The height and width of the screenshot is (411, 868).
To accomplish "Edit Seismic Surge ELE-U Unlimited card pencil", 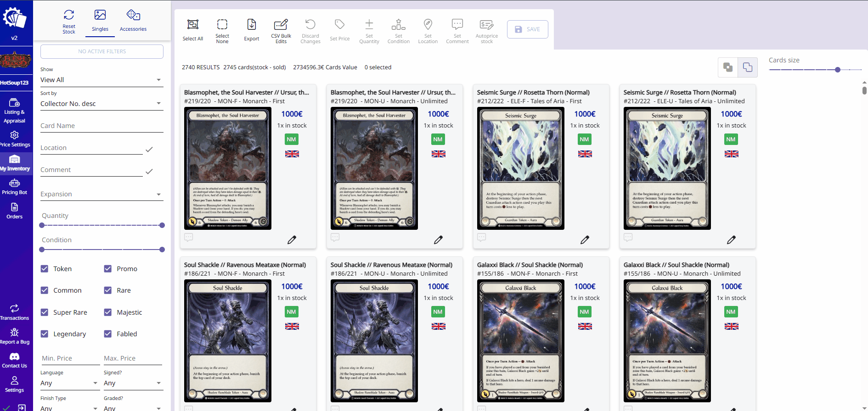I will point(732,239).
